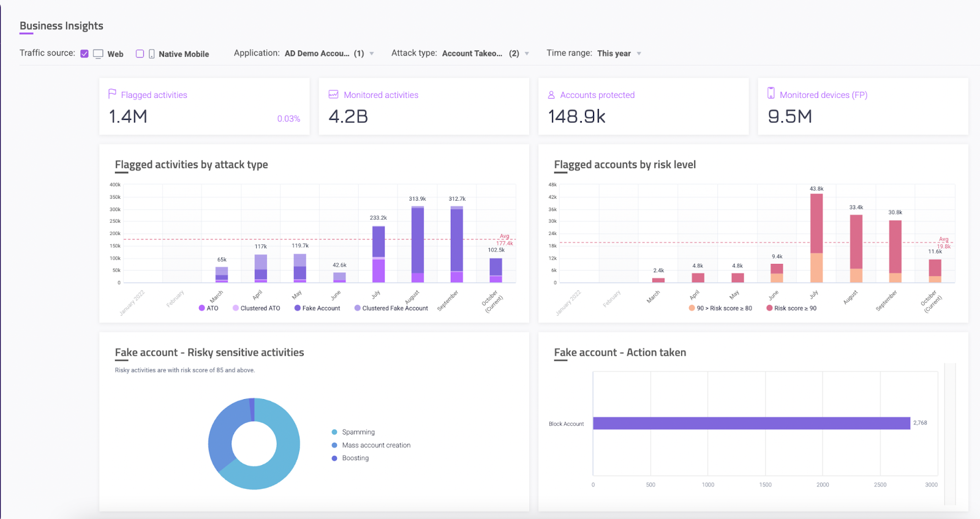Toggle the ATO legend entry
Screen dimensions: 980x519
click(208, 308)
